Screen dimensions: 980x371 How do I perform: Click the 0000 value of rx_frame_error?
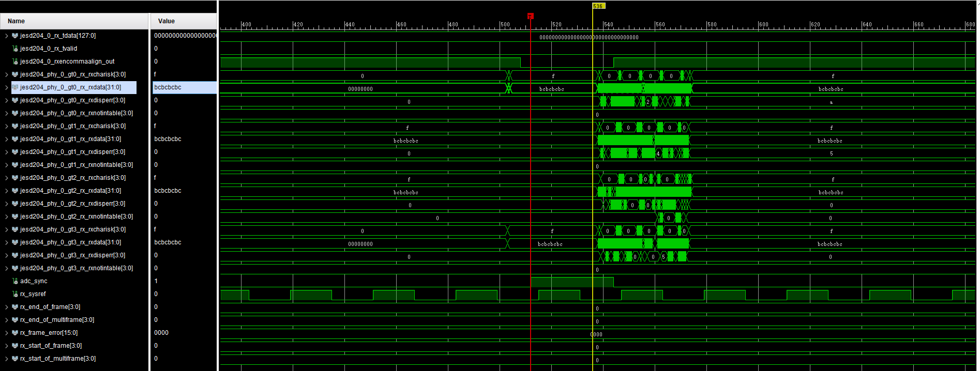point(161,333)
